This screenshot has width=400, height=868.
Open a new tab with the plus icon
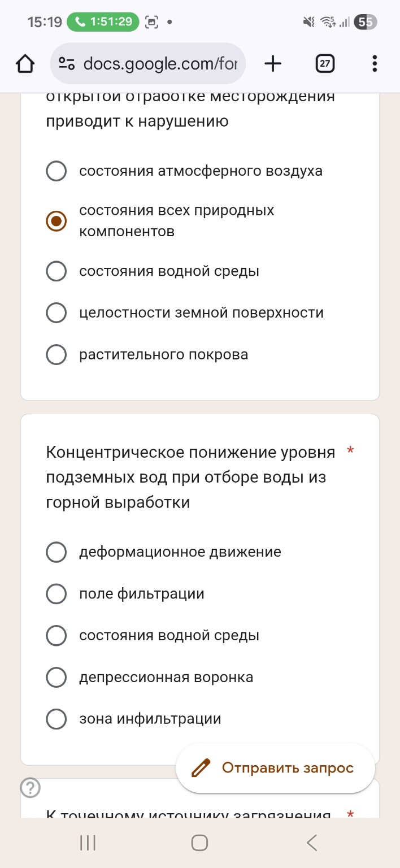[273, 63]
